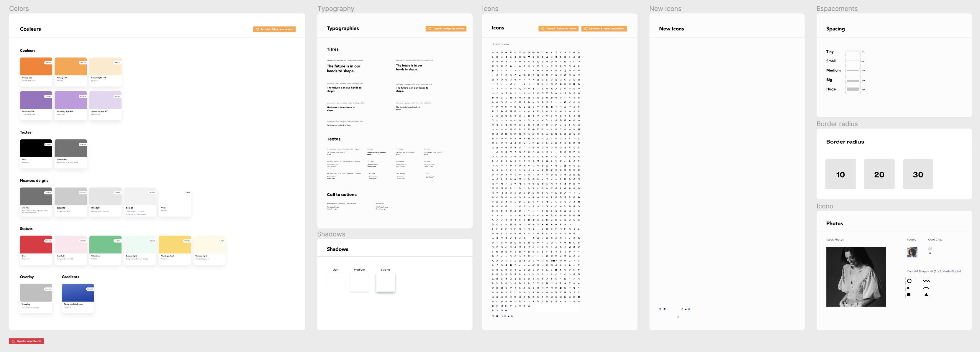This screenshot has height=352, width=980.
Task: Select the hollow circle confetti shape
Action: click(x=909, y=281)
